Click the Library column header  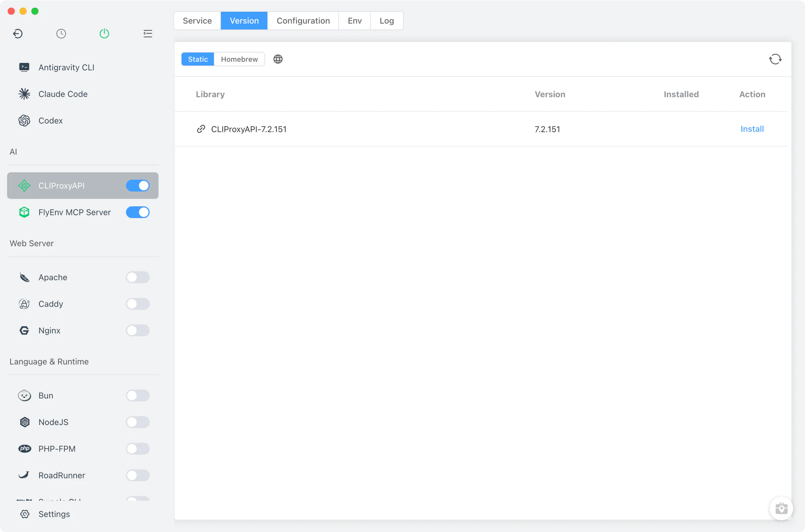tap(210, 94)
